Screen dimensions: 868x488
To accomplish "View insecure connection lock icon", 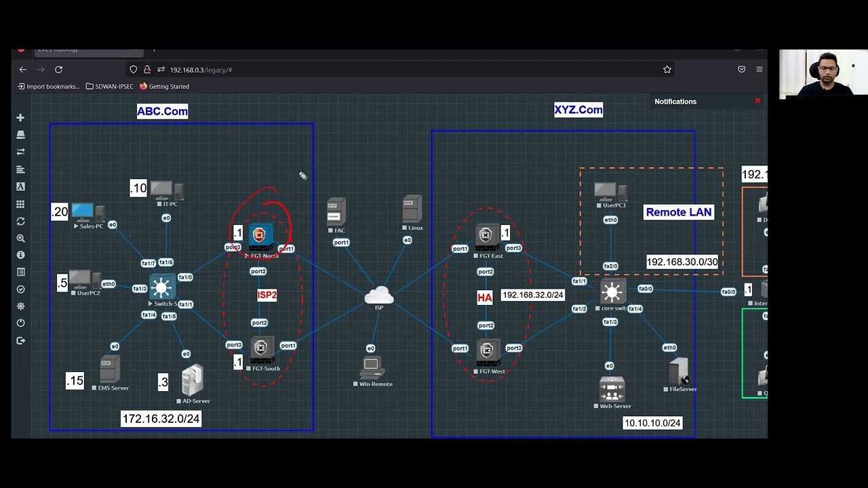I will click(x=147, y=69).
